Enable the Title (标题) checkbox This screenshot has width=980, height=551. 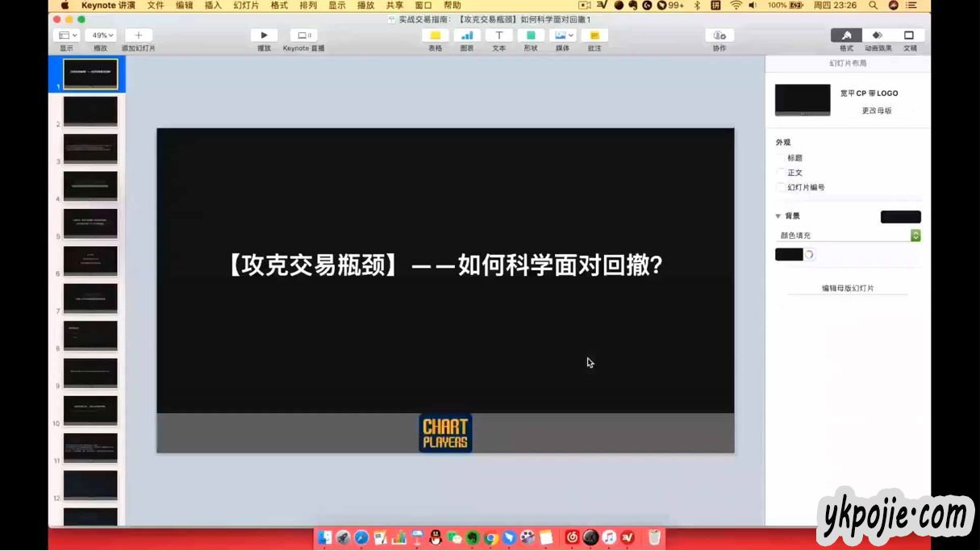781,158
